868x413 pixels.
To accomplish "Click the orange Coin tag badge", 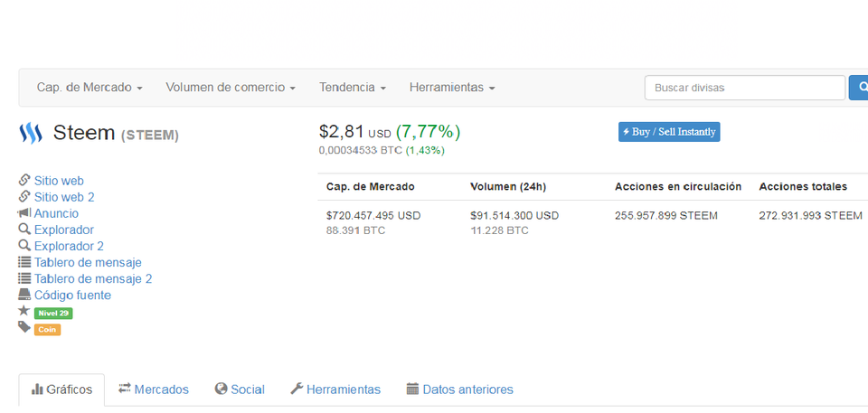I will coord(47,330).
